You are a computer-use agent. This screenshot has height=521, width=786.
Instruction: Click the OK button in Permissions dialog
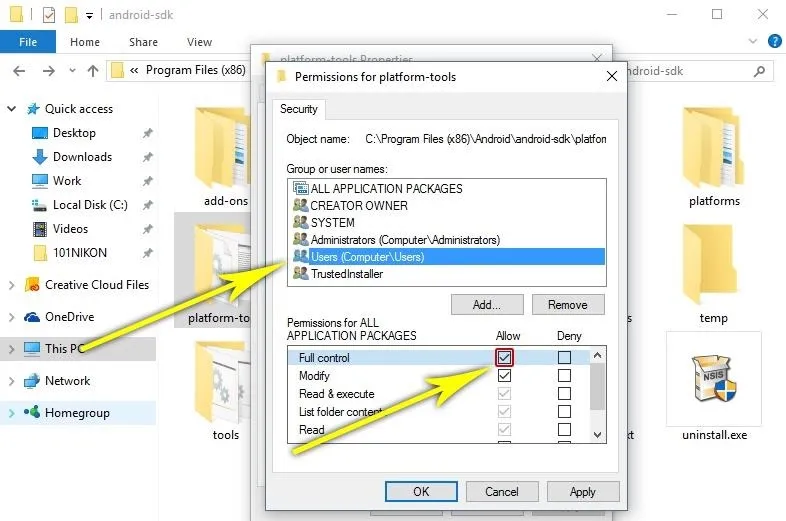[x=421, y=491]
